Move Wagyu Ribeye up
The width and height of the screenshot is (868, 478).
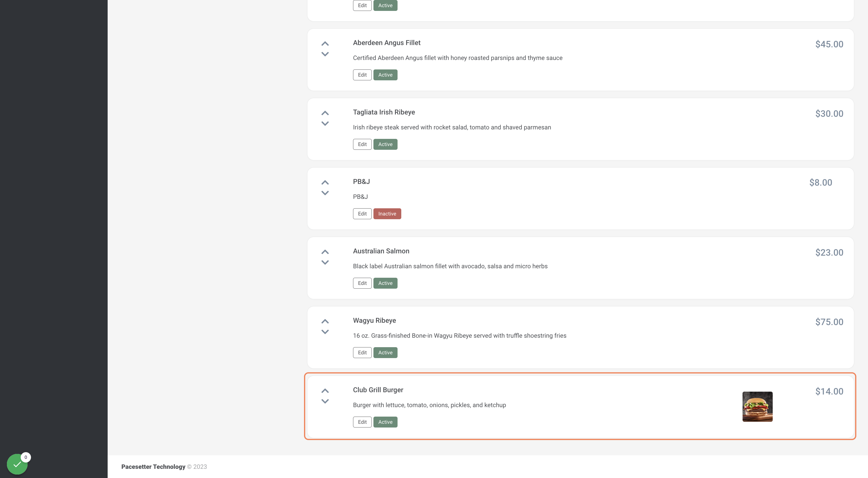[325, 321]
